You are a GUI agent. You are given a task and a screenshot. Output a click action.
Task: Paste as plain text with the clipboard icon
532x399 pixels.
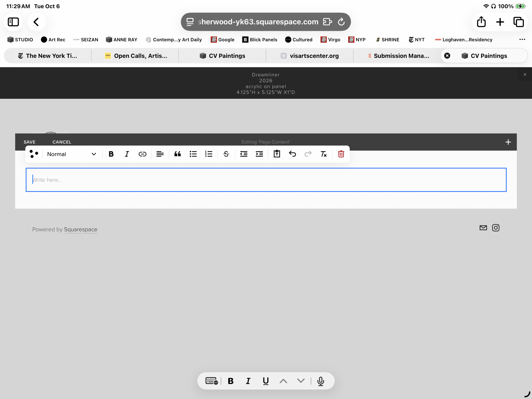(277, 154)
